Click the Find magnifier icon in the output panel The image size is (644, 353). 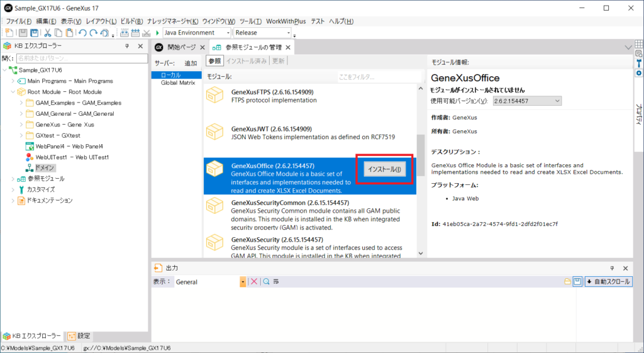tap(267, 281)
